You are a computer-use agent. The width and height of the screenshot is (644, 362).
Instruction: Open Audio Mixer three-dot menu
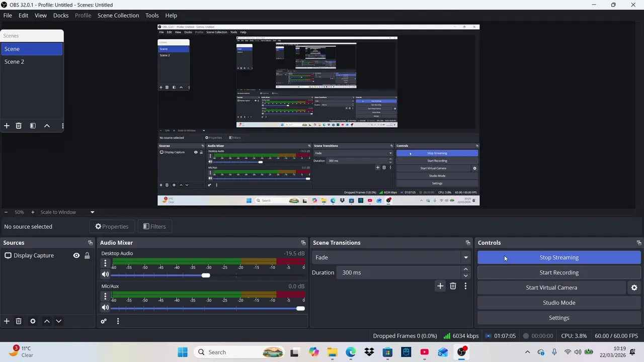click(118, 321)
